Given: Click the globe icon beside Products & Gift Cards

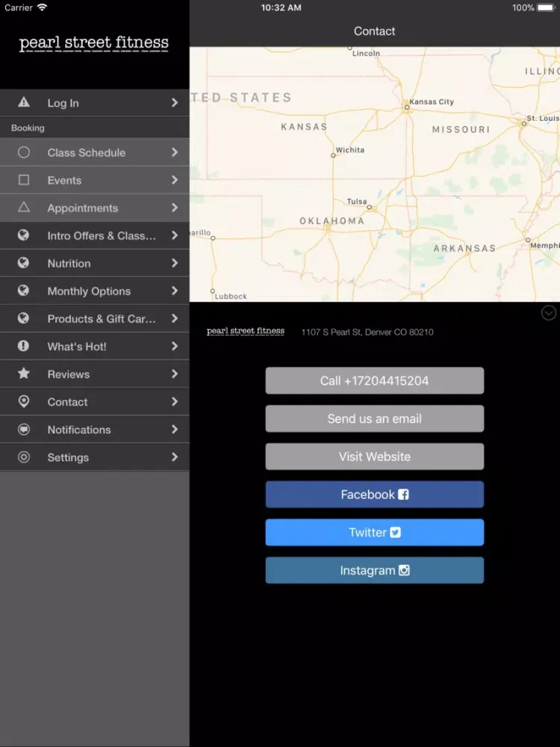Looking at the screenshot, I should [x=23, y=317].
